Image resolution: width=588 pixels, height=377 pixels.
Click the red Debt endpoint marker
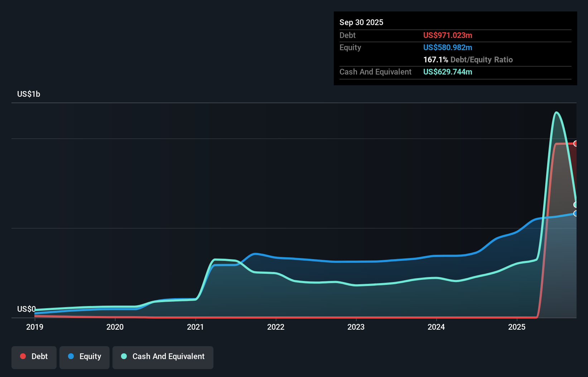pyautogui.click(x=575, y=143)
